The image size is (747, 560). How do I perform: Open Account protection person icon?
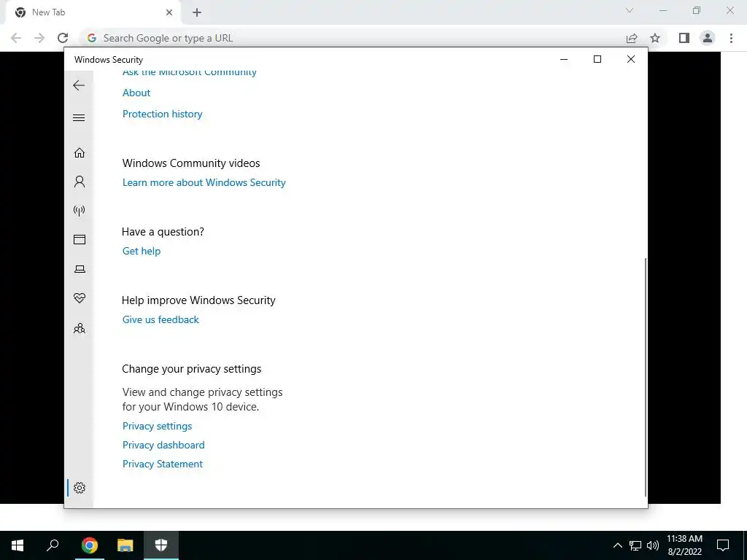[80, 182]
